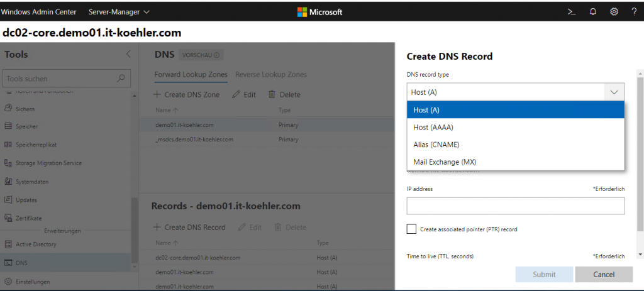
Task: Select the demo01.it-koehler.com zone row
Action: [x=267, y=125]
